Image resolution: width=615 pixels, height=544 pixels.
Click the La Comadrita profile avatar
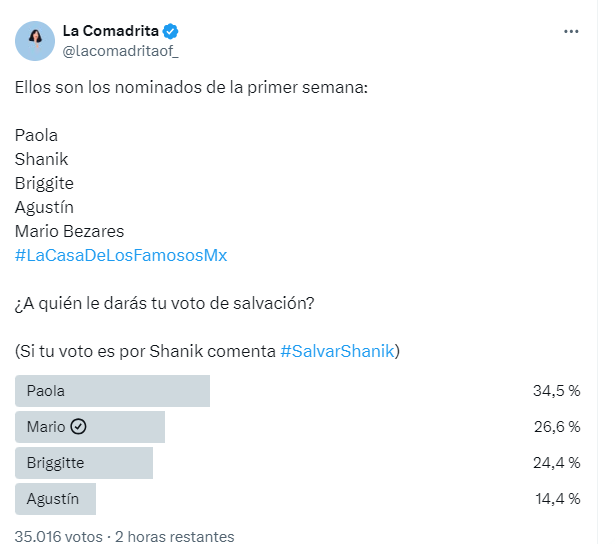tap(35, 40)
